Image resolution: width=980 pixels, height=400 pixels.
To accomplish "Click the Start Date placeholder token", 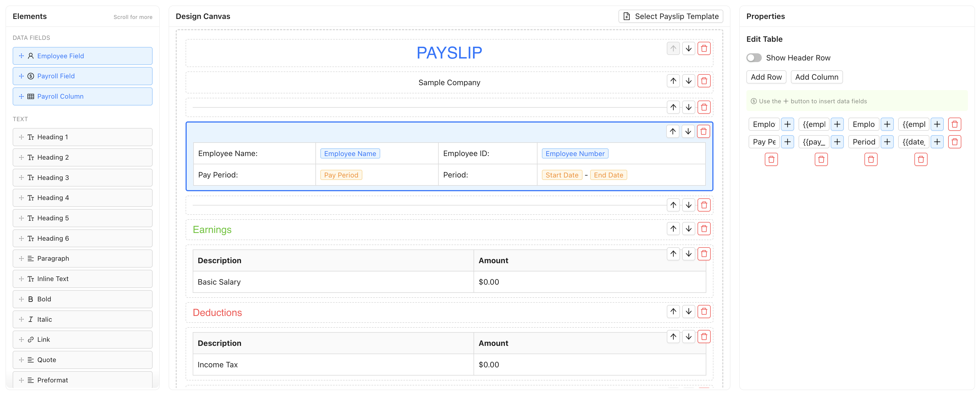I will pyautogui.click(x=562, y=175).
